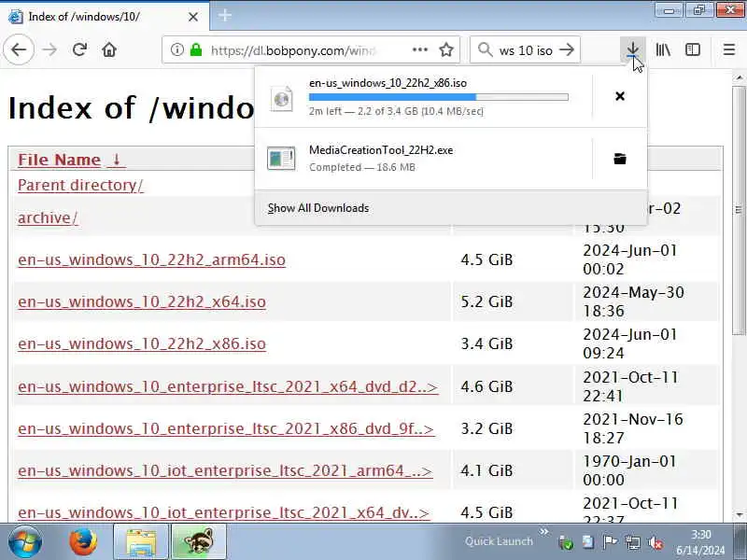Open Windows Explorer from taskbar

click(141, 542)
